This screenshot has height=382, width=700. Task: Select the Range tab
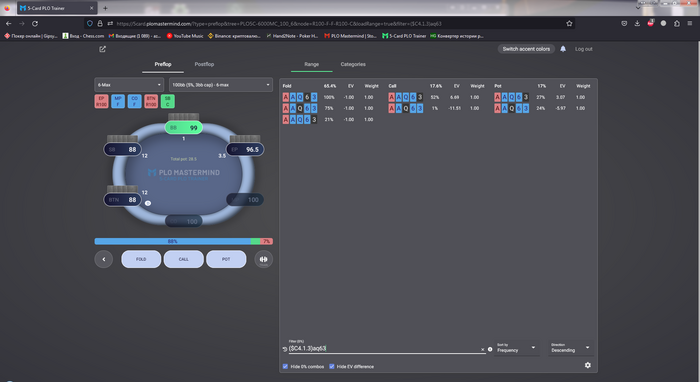coord(312,64)
